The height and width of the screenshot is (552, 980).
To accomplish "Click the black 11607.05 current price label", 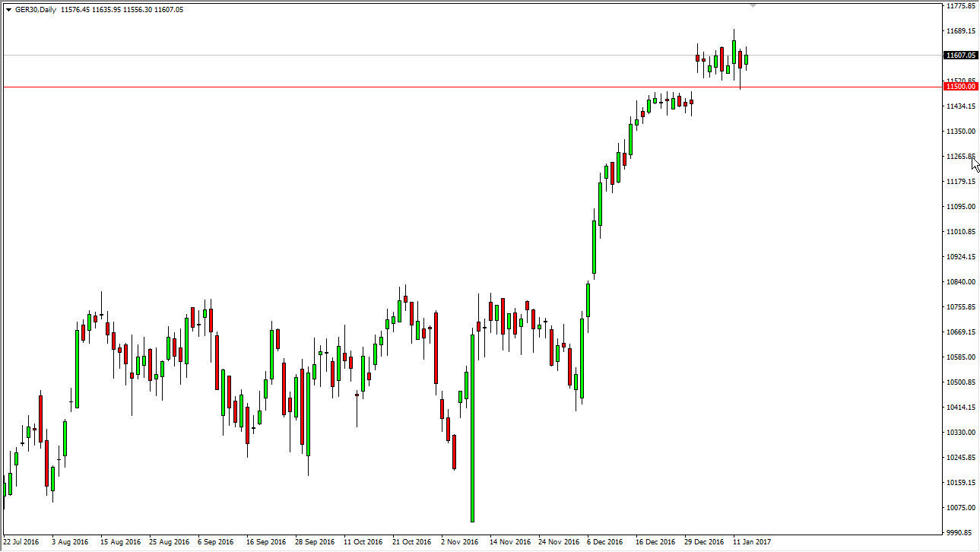I will pos(960,56).
